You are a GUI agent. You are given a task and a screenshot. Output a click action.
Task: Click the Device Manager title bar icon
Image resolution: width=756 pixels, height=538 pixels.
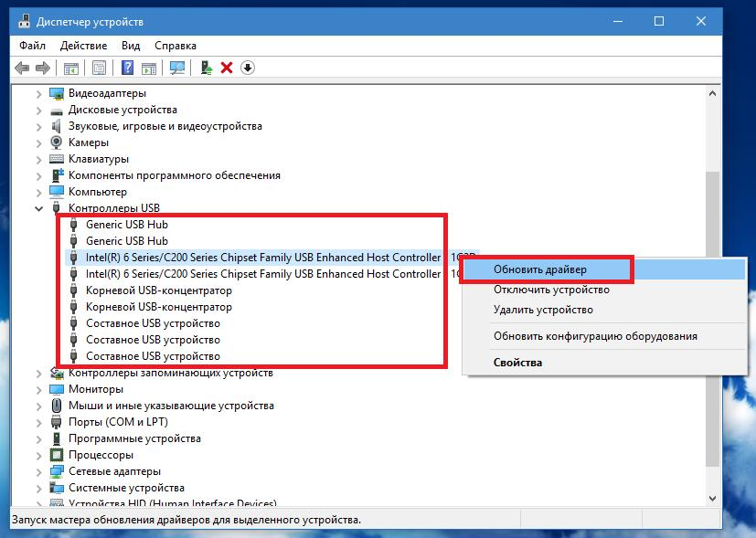coord(24,21)
